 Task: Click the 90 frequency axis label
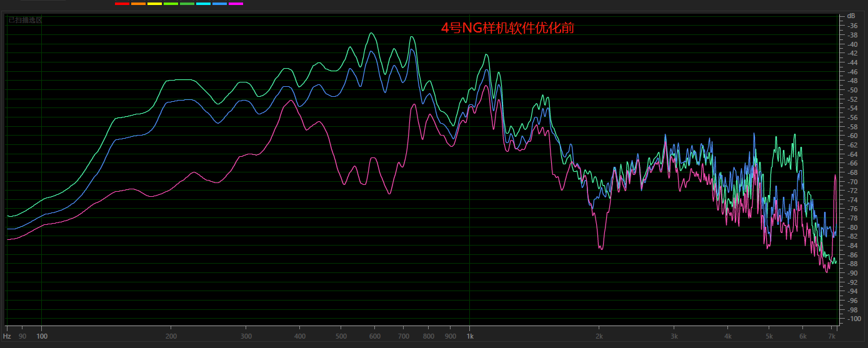[22, 336]
